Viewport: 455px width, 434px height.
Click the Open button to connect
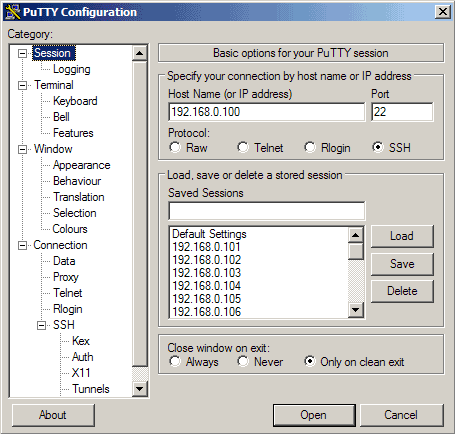(314, 415)
